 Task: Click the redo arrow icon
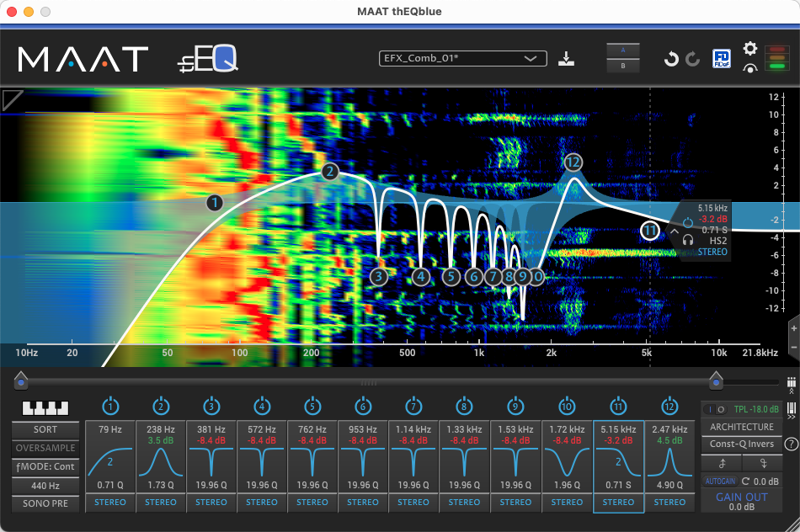pyautogui.click(x=692, y=59)
